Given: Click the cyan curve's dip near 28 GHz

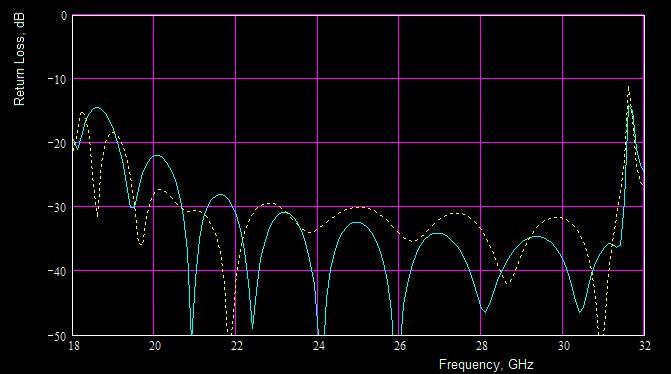Looking at the screenshot, I should coord(484,312).
